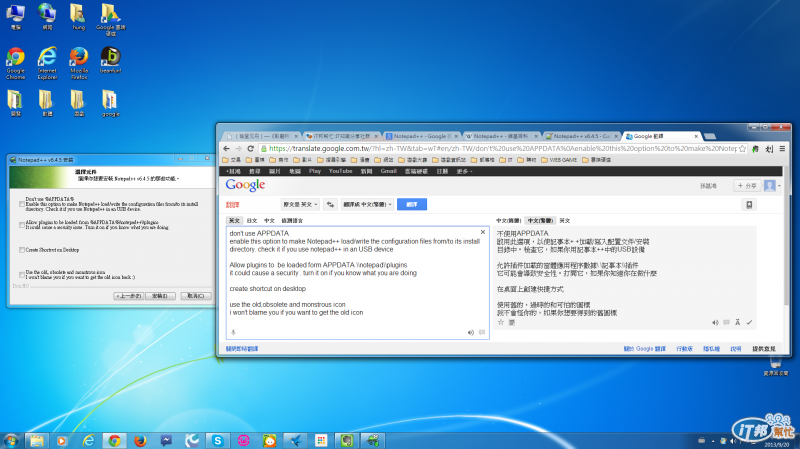Click Internet Explorer icon in taskbar

pos(88,440)
